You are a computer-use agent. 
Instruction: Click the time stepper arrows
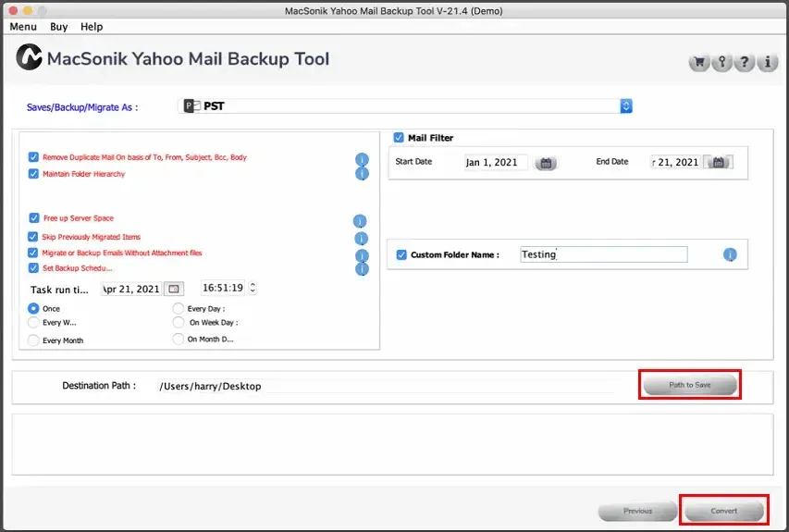(253, 288)
